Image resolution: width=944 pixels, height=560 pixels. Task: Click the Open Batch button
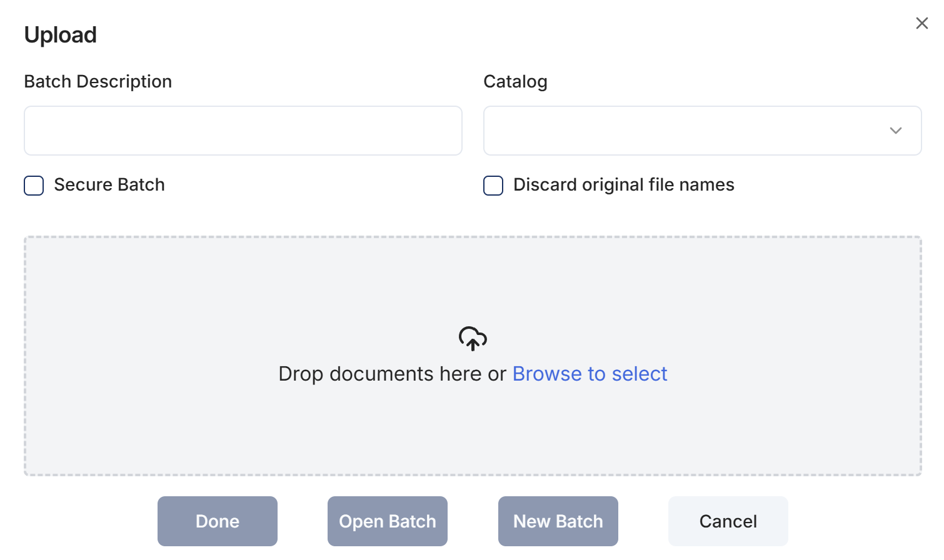[388, 521]
